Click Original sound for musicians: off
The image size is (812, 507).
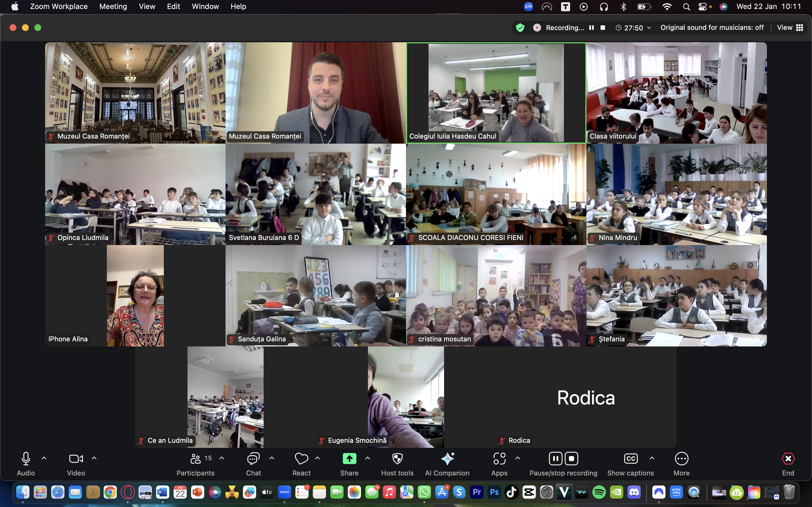pyautogui.click(x=712, y=28)
